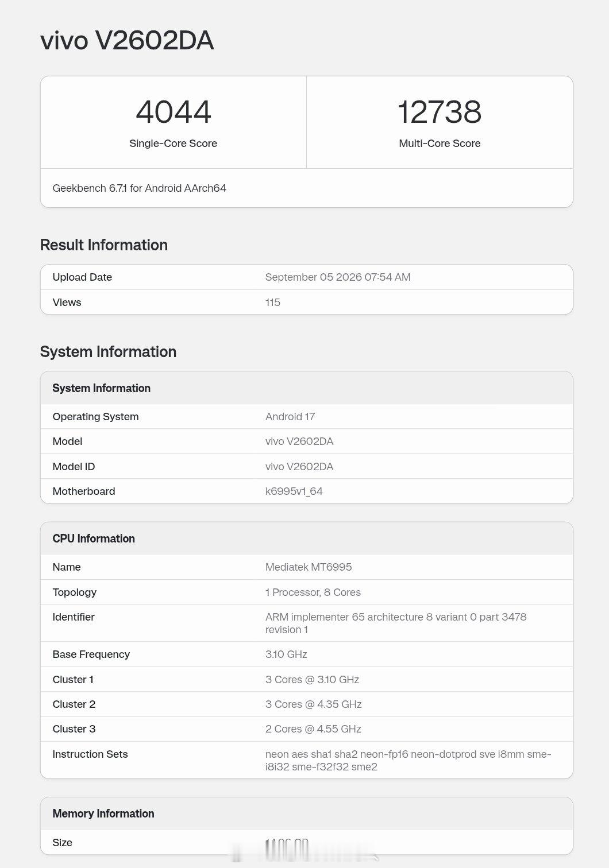Screen dimensions: 609x868
Task: Select vivo V2602DA in the Model ID row
Action: point(299,467)
